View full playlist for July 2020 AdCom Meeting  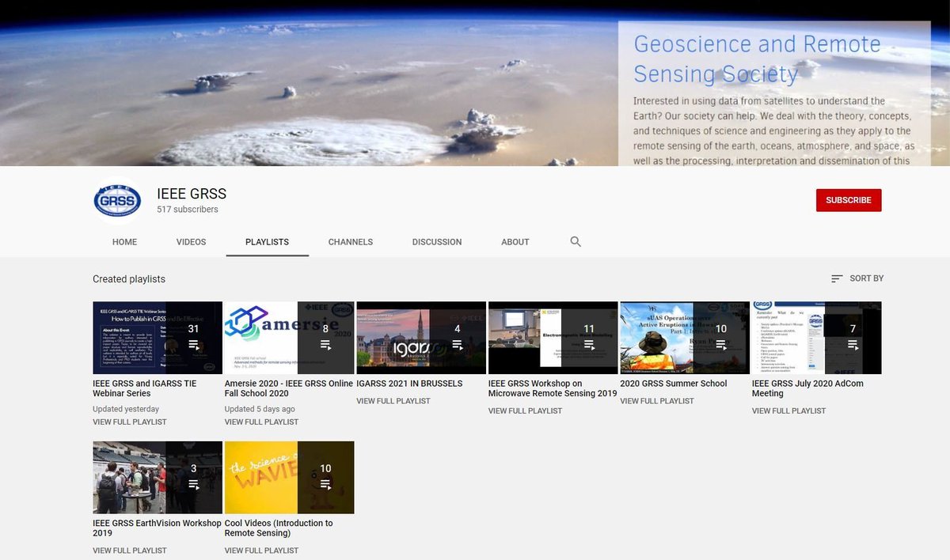[789, 411]
